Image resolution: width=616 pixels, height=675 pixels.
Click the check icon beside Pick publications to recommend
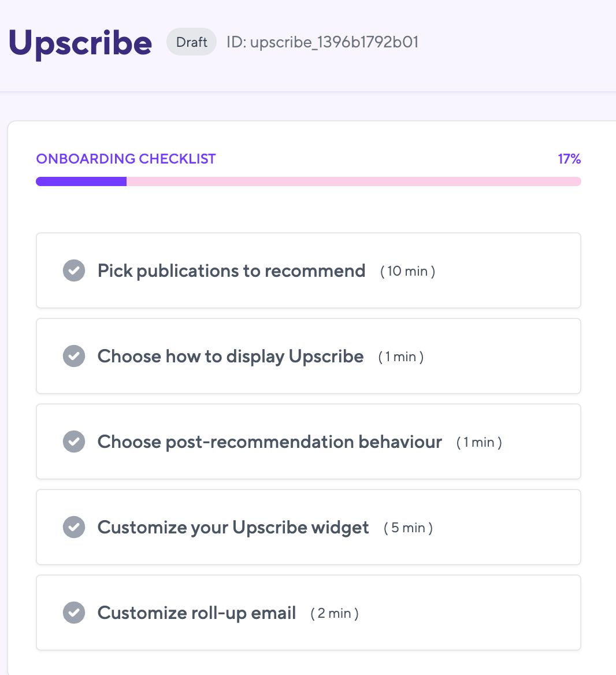click(x=74, y=270)
